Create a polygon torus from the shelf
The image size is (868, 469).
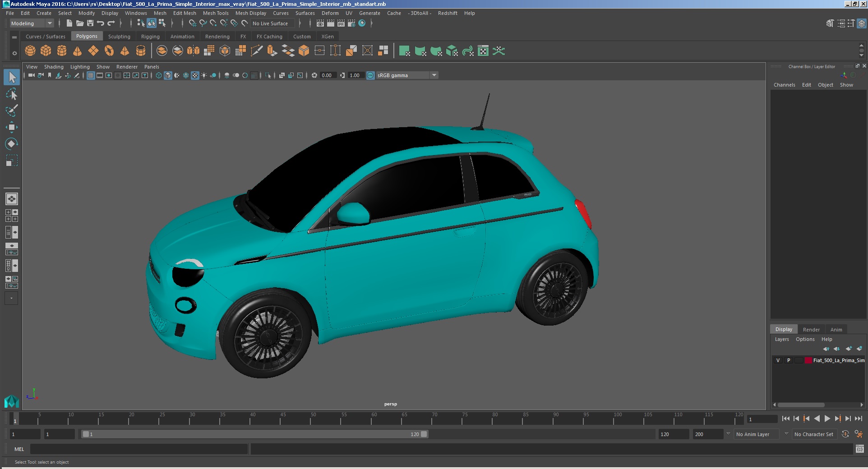tap(109, 51)
